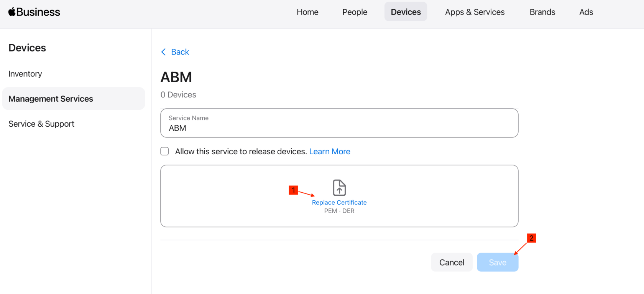644x294 pixels.
Task: Select Inventory in the sidebar
Action: tap(25, 74)
